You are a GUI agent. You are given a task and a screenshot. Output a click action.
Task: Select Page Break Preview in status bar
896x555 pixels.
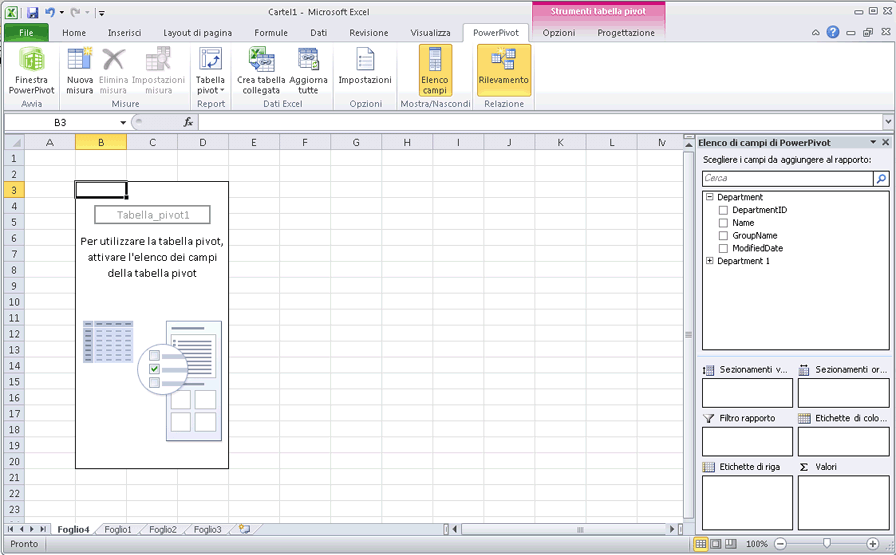point(730,544)
